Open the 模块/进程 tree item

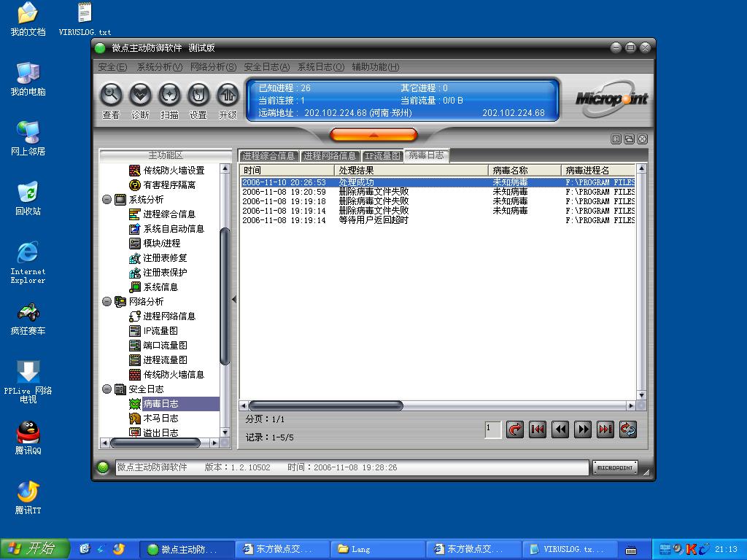click(155, 244)
